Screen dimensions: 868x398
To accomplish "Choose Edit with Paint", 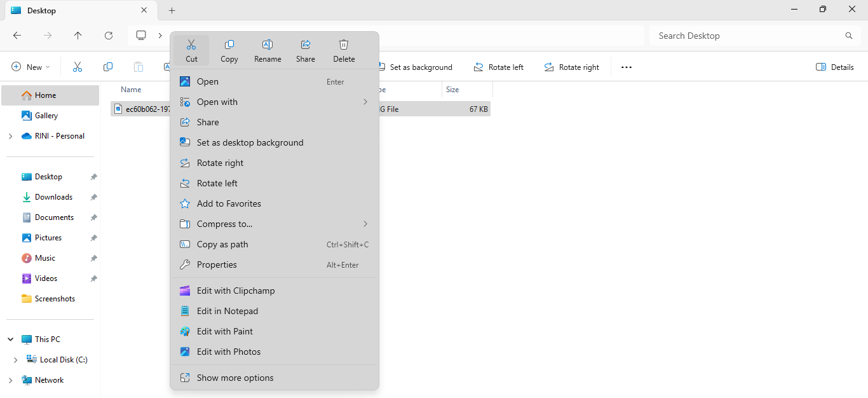I will pos(225,331).
